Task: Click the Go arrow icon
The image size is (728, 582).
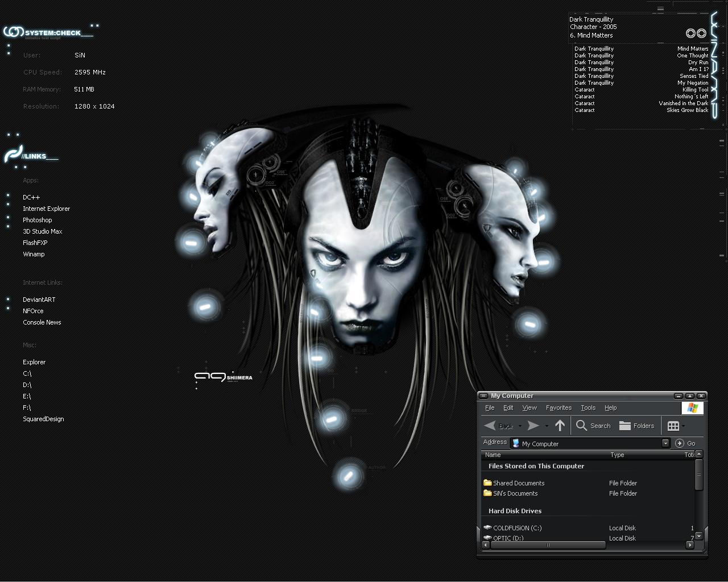Action: click(x=679, y=443)
